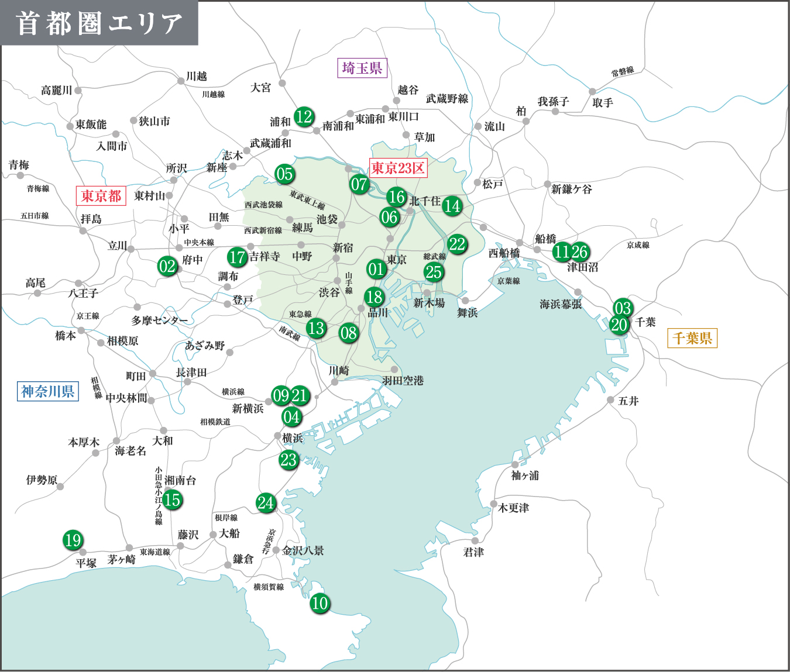Image resolution: width=790 pixels, height=672 pixels.
Task: Open marker 15 near 湘南台
Action: [x=172, y=500]
